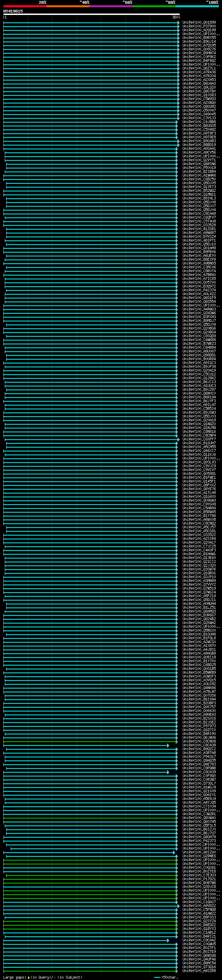The height and width of the screenshot is (980, 222).
Task: Choose the UniRef100_A9T8F3 hit
Action: click(199, 133)
